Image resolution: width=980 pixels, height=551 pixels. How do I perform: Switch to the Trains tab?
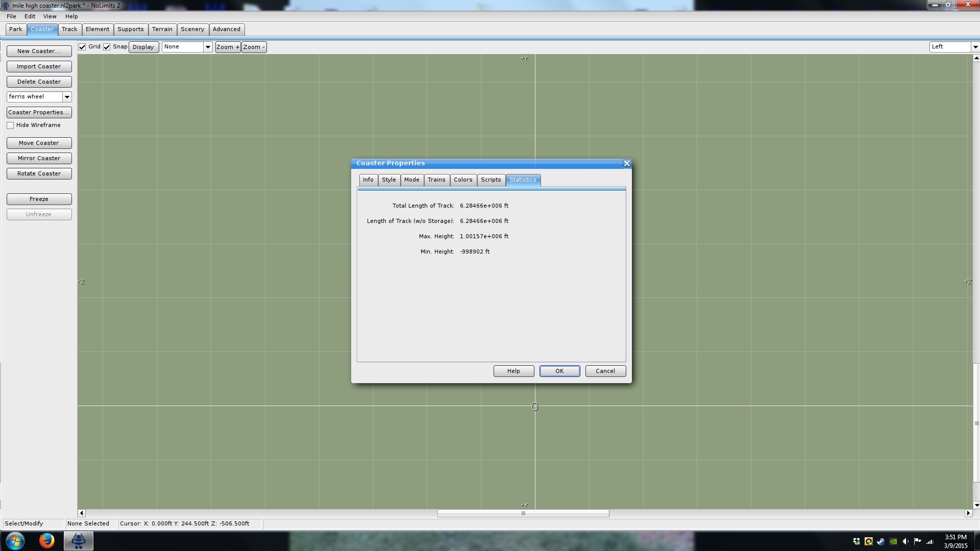(x=436, y=180)
